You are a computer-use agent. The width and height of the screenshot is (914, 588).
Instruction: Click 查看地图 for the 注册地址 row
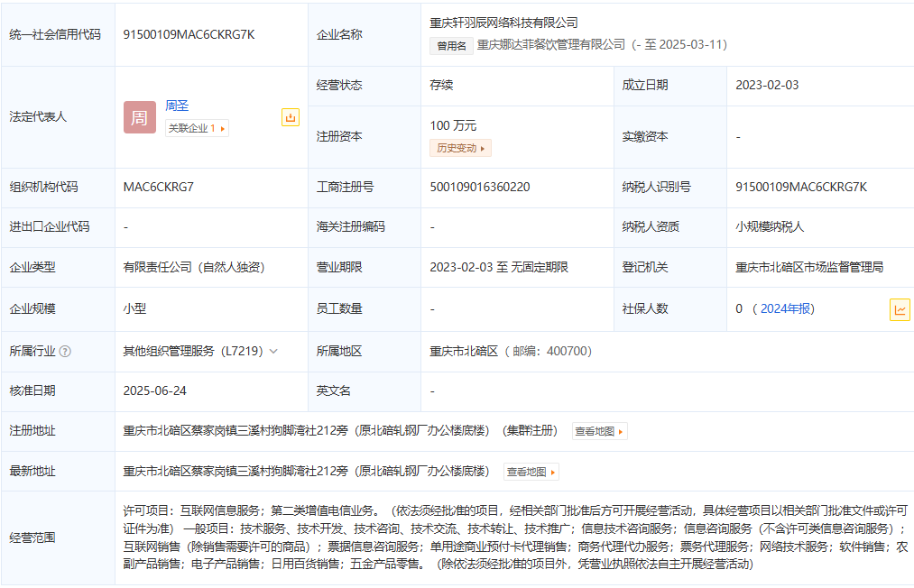click(599, 431)
